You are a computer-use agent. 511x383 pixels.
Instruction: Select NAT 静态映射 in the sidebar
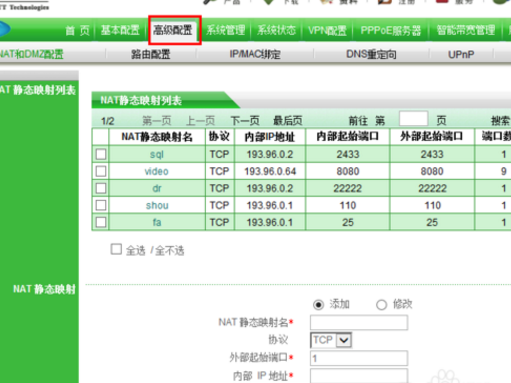(x=44, y=289)
